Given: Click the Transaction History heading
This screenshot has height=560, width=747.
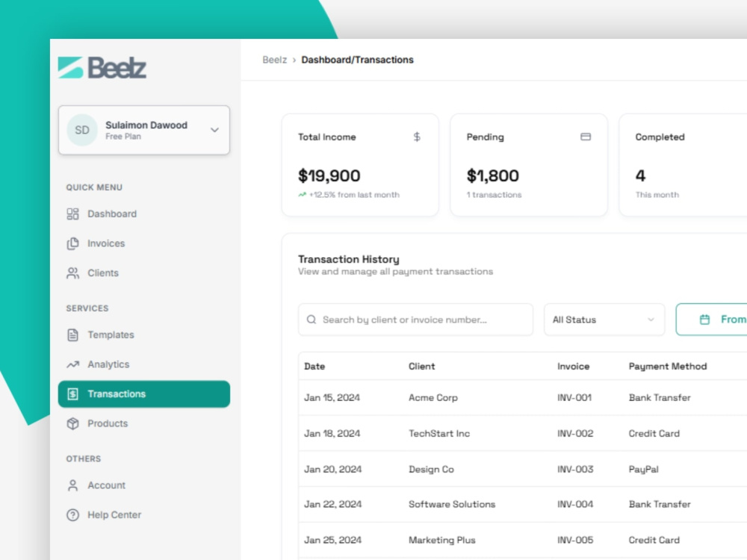Looking at the screenshot, I should (349, 259).
